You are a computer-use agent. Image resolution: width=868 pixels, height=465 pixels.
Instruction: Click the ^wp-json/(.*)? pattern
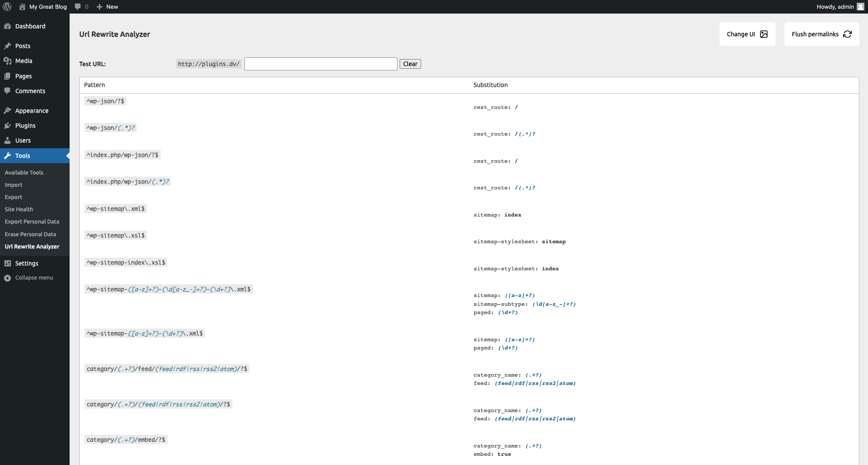coord(111,128)
